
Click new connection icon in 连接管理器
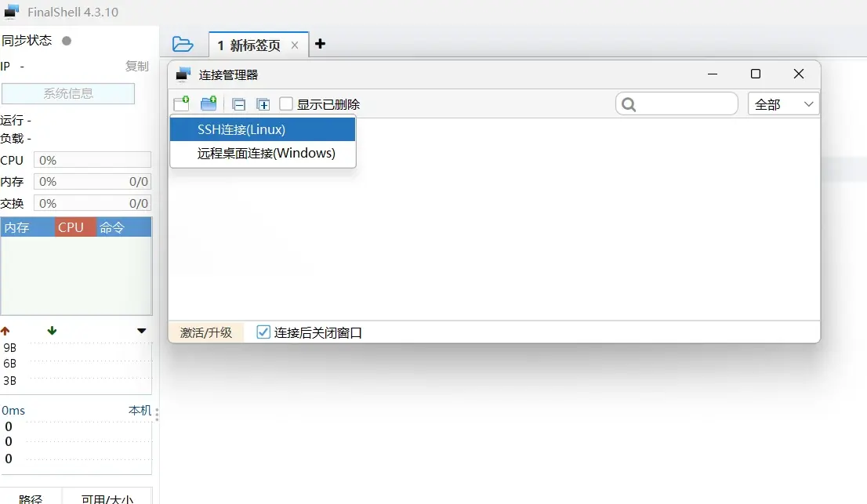pyautogui.click(x=181, y=103)
